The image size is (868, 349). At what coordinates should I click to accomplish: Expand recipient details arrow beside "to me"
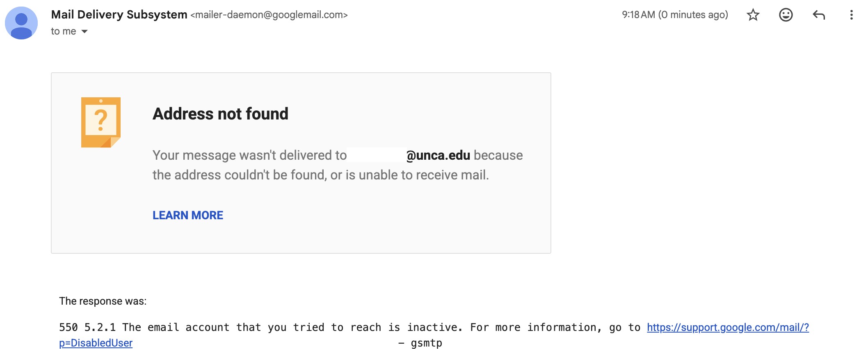pyautogui.click(x=85, y=32)
